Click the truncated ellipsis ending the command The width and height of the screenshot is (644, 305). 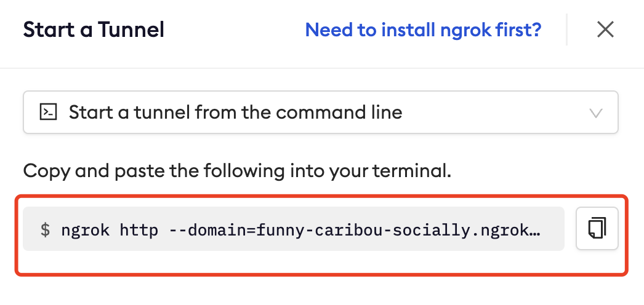pos(535,230)
